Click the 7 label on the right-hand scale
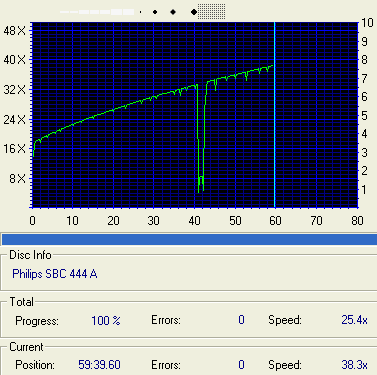The image size is (377, 375). (364, 79)
